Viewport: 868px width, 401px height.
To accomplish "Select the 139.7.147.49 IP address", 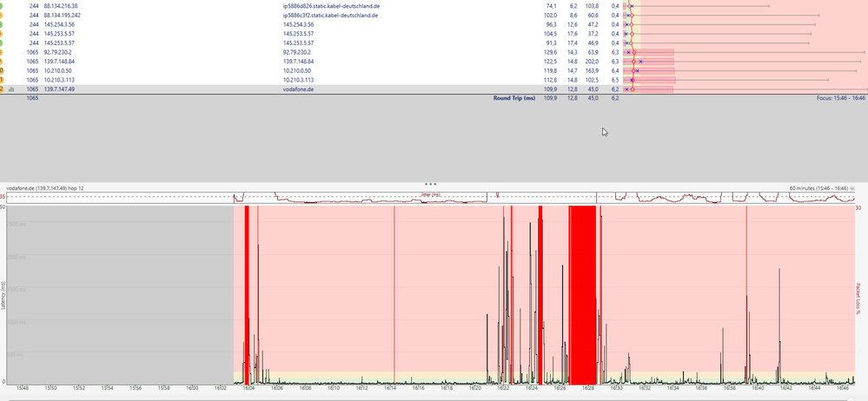I will (59, 89).
